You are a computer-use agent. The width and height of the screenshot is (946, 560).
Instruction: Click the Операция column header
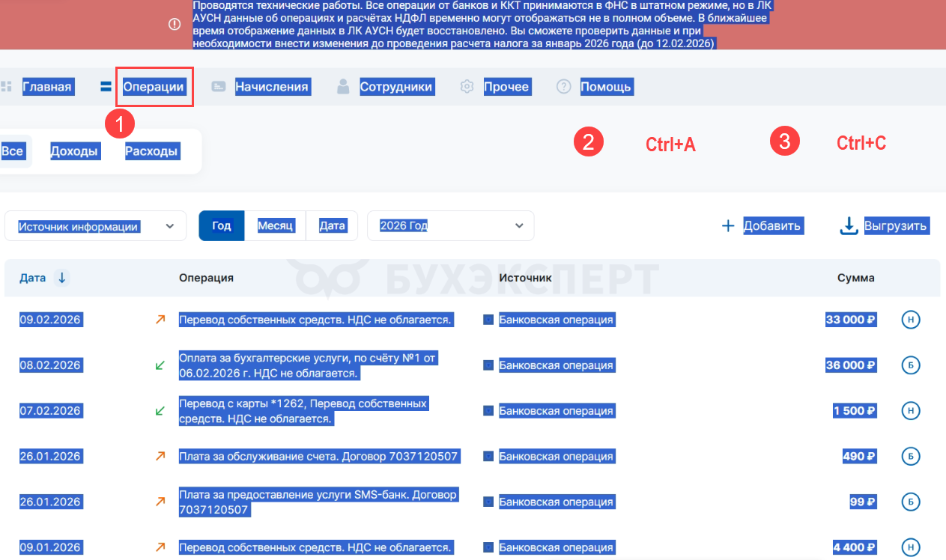pos(206,278)
